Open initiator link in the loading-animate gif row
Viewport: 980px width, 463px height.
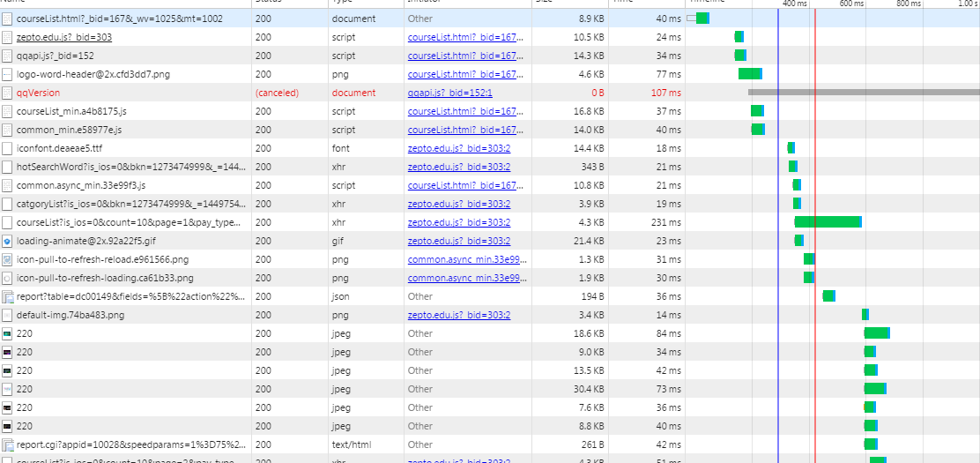[459, 241]
